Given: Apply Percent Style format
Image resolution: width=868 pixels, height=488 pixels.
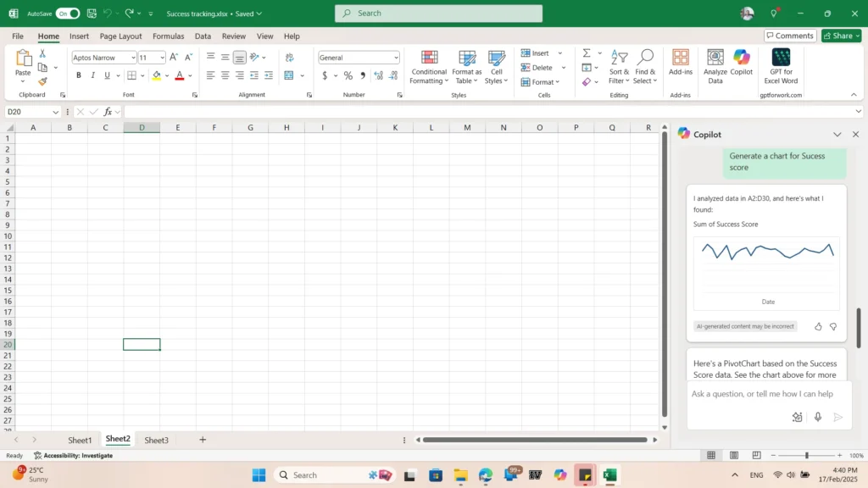Looking at the screenshot, I should pyautogui.click(x=348, y=75).
